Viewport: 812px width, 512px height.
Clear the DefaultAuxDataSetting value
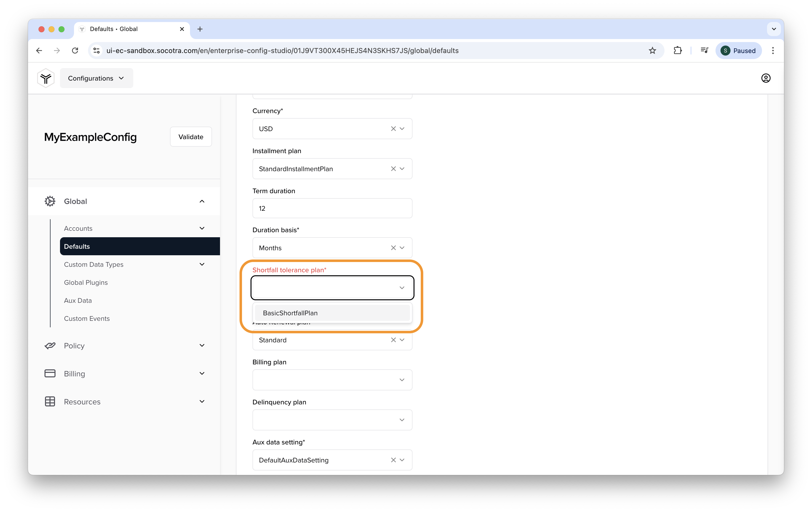point(393,460)
